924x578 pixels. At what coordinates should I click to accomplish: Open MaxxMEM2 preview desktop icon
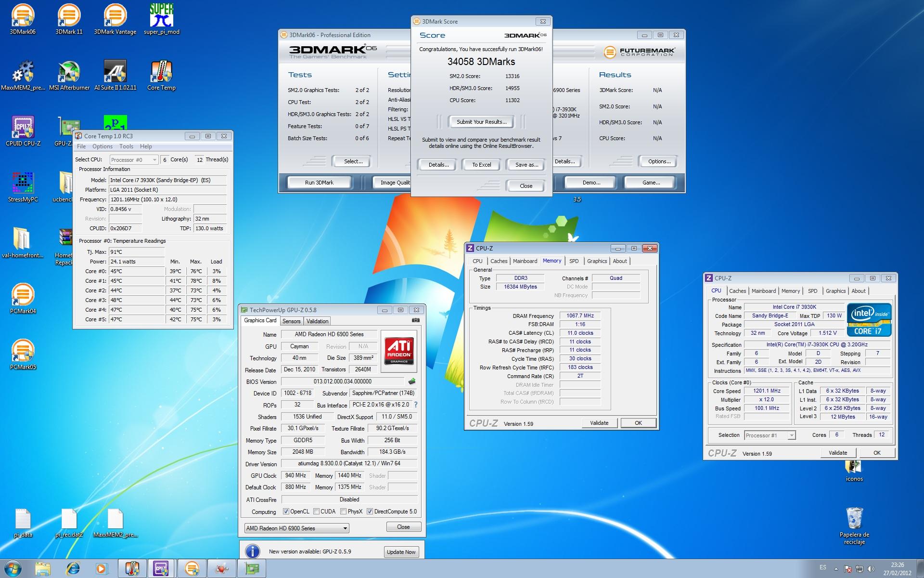23,75
